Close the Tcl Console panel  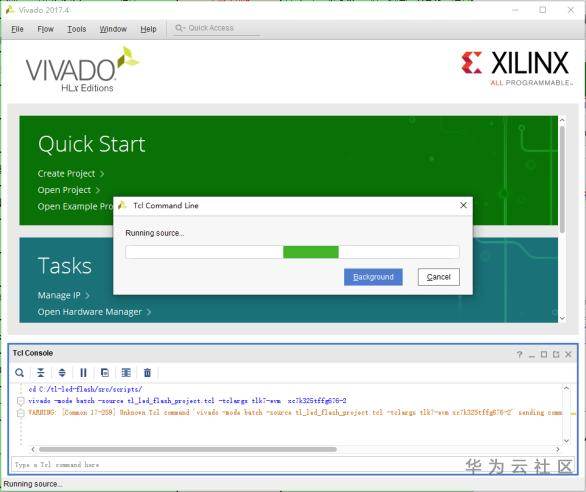pyautogui.click(x=568, y=354)
